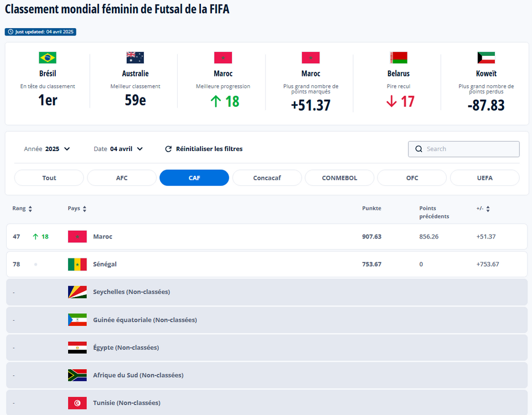Screen dimensions: 532x415
Task: Click Maroc's previous points 856.26
Action: pos(429,237)
